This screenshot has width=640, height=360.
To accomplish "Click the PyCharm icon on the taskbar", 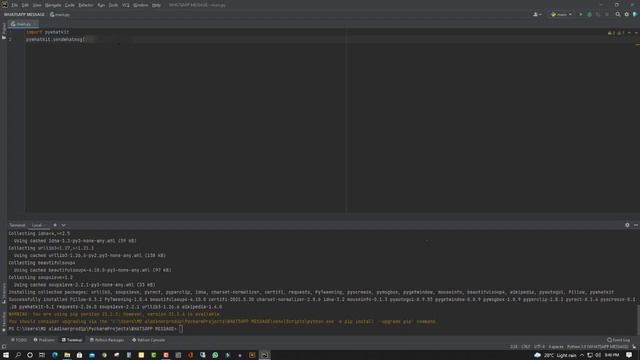I will pyautogui.click(x=264, y=355).
